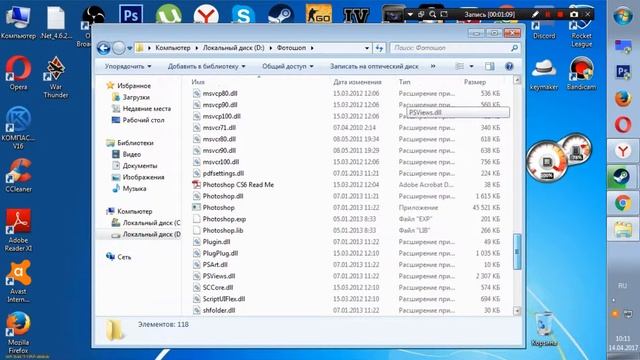Open the Opera desktop shortcut

[18, 73]
